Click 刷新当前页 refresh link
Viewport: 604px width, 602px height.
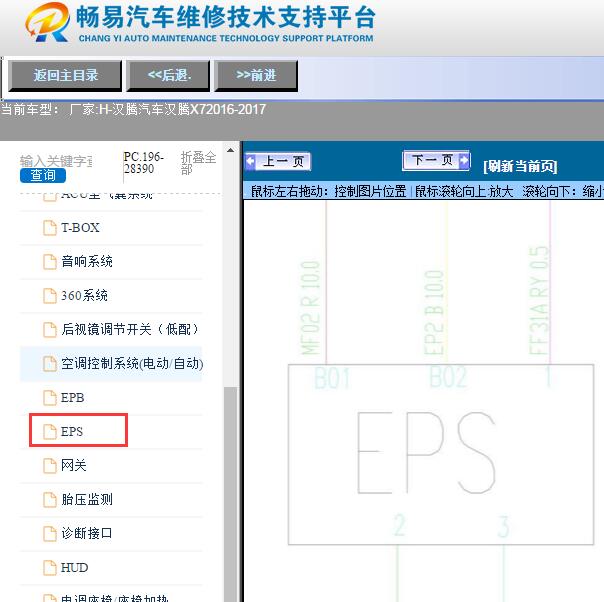click(520, 166)
